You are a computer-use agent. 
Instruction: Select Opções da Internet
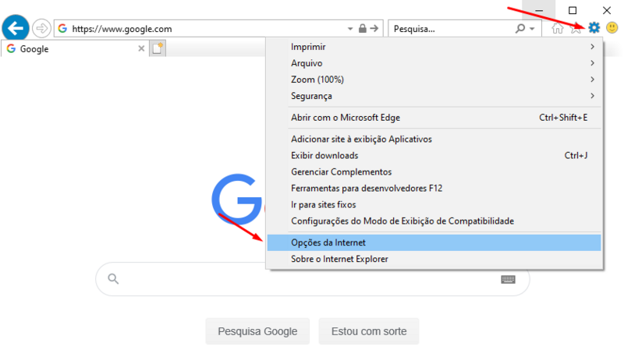click(x=434, y=242)
